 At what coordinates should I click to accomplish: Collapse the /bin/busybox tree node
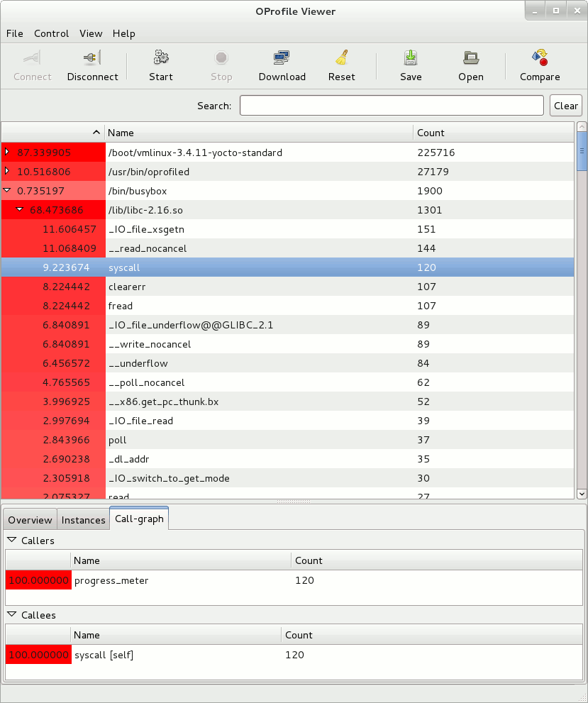click(x=7, y=191)
